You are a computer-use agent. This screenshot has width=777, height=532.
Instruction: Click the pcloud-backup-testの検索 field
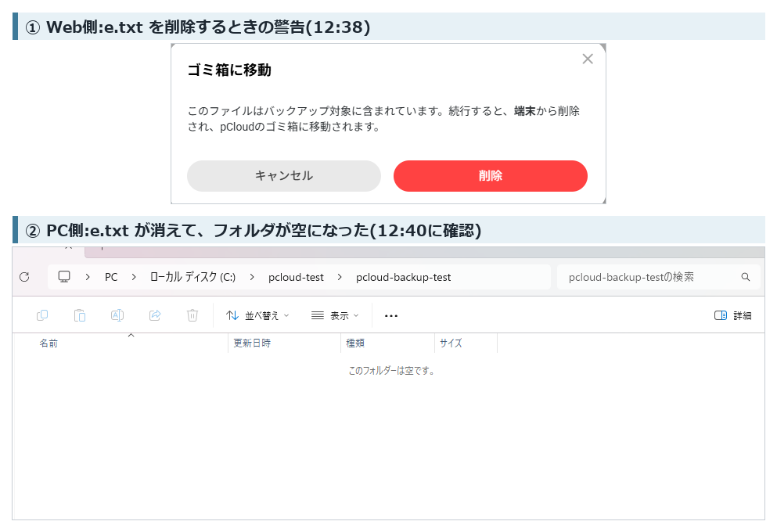659,277
